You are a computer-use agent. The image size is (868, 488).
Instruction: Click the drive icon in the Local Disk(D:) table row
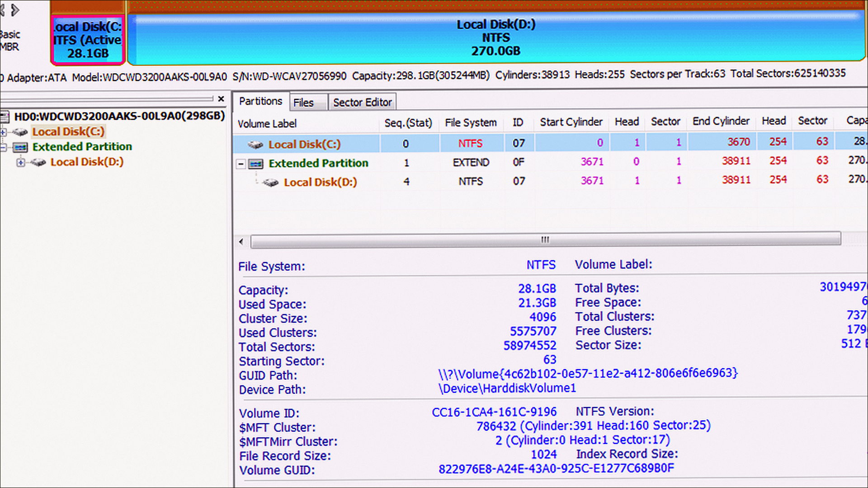click(x=271, y=183)
